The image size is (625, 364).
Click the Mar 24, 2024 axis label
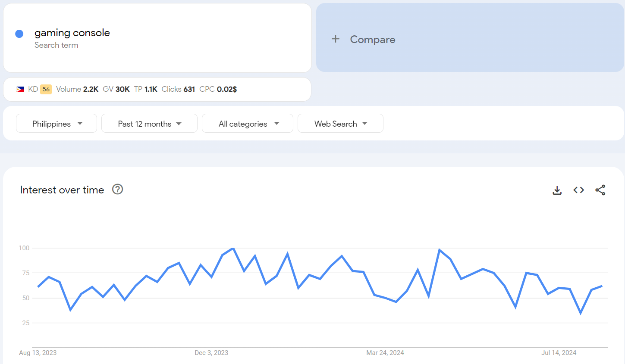[385, 353]
